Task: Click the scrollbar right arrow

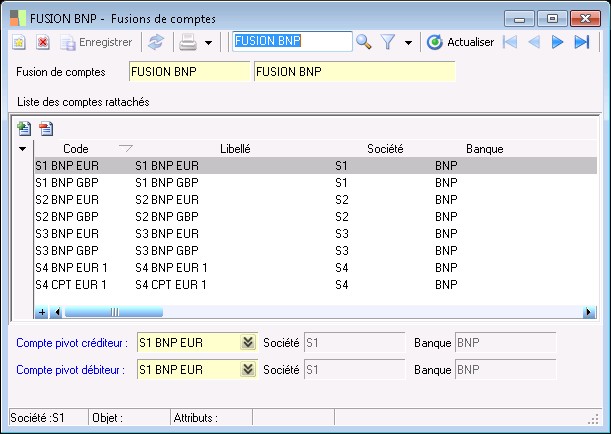Action: click(x=589, y=312)
